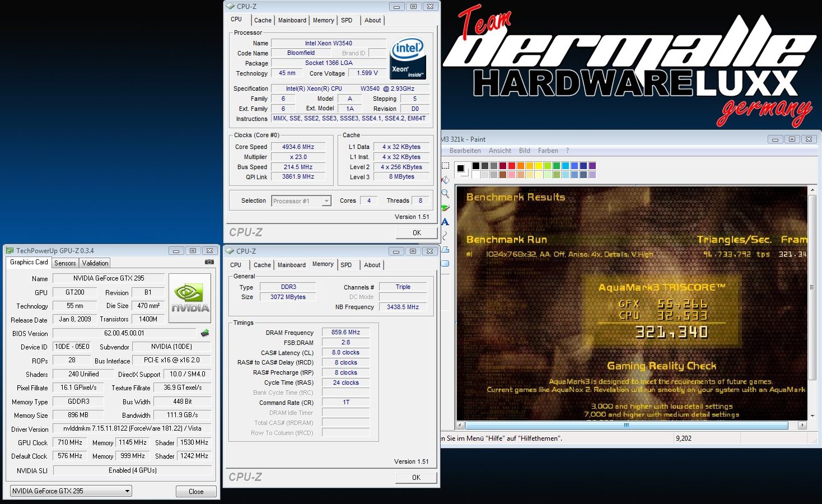
Task: Click the Intel Xeon W3540 name field
Action: pyautogui.click(x=329, y=43)
